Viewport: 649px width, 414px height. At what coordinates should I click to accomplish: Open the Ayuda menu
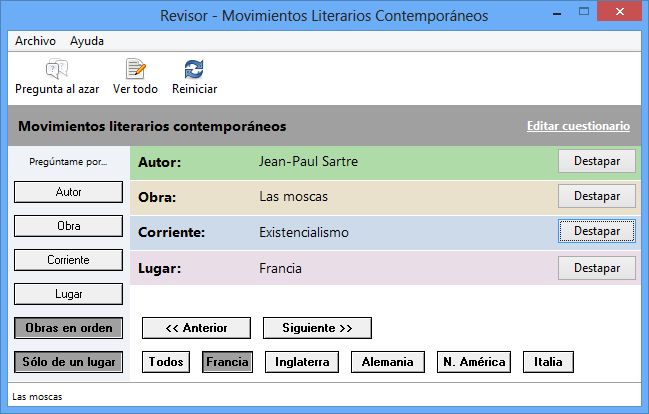pyautogui.click(x=87, y=41)
